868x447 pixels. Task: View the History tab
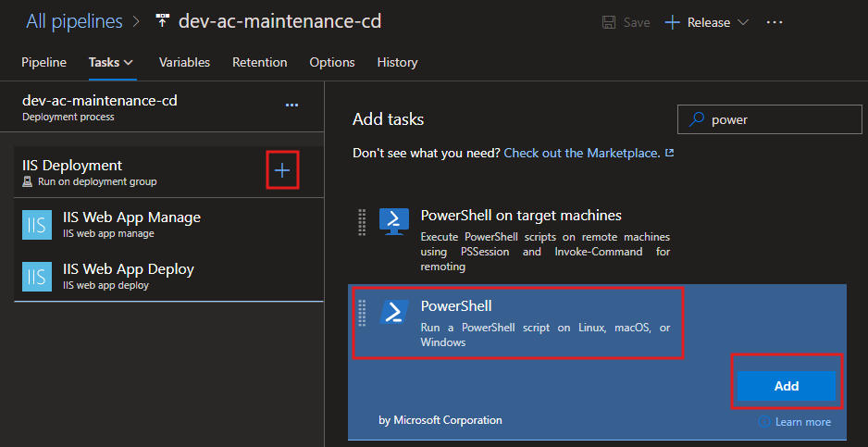click(397, 63)
